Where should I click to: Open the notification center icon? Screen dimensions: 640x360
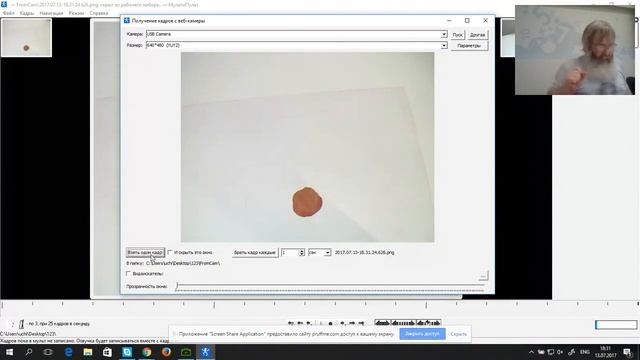pyautogui.click(x=628, y=352)
